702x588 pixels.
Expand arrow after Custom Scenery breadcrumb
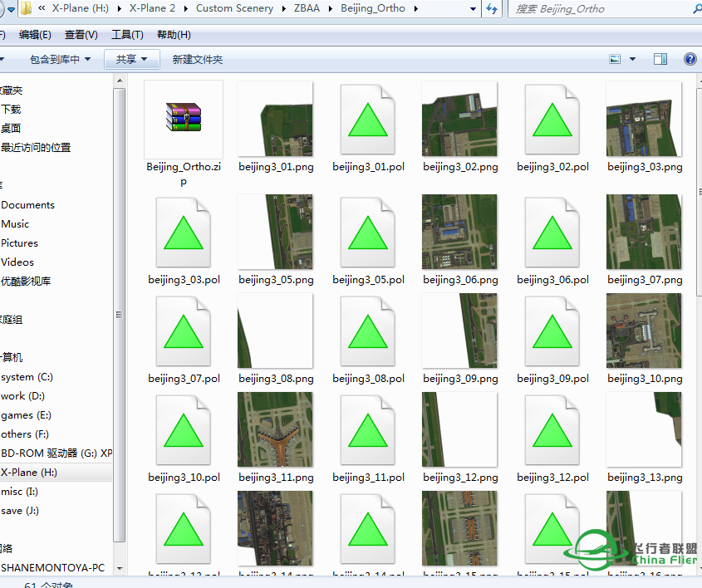[x=284, y=8]
